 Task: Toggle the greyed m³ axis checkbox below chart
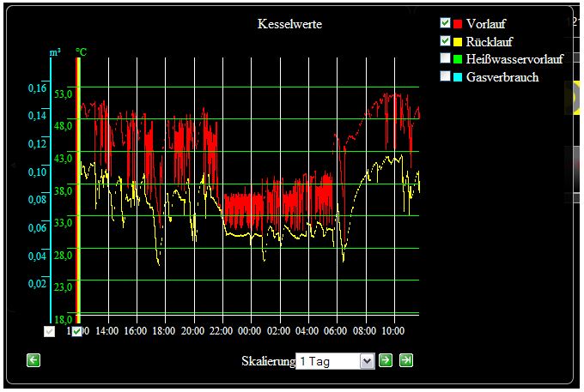[x=50, y=331]
